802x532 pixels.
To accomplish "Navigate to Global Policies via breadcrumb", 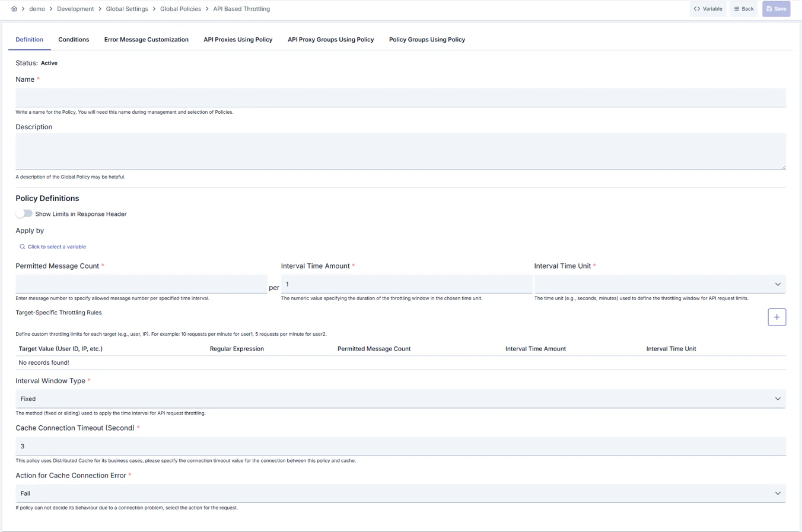I will click(x=181, y=8).
